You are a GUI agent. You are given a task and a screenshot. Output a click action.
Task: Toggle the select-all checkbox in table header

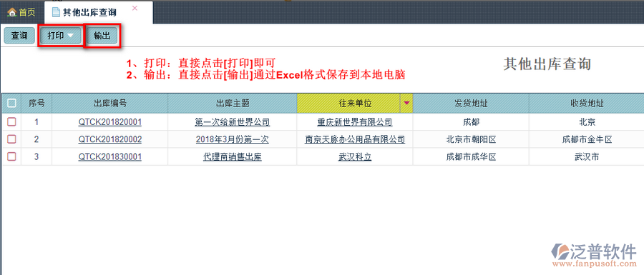[12, 104]
